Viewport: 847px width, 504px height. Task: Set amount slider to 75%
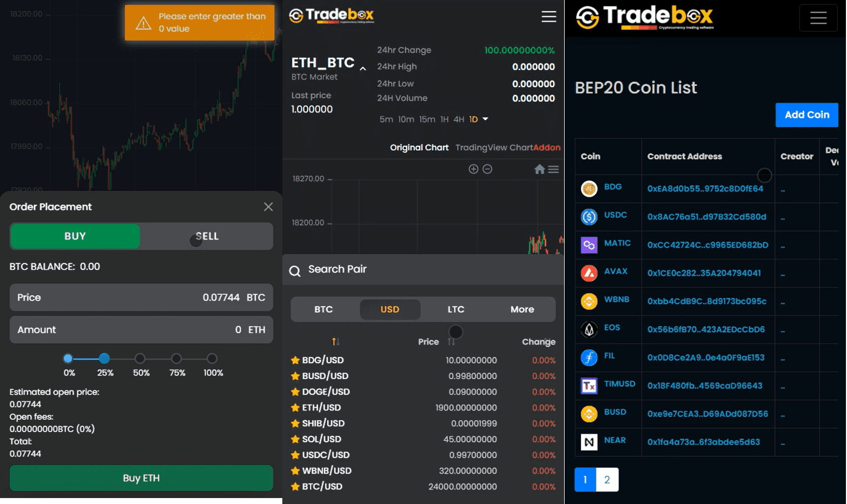(x=176, y=359)
